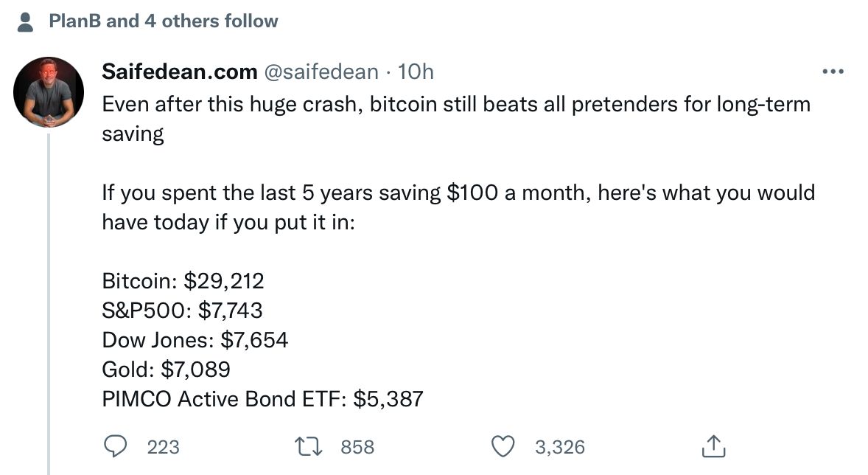
Task: Open the share tweet icon
Action: [x=713, y=446]
